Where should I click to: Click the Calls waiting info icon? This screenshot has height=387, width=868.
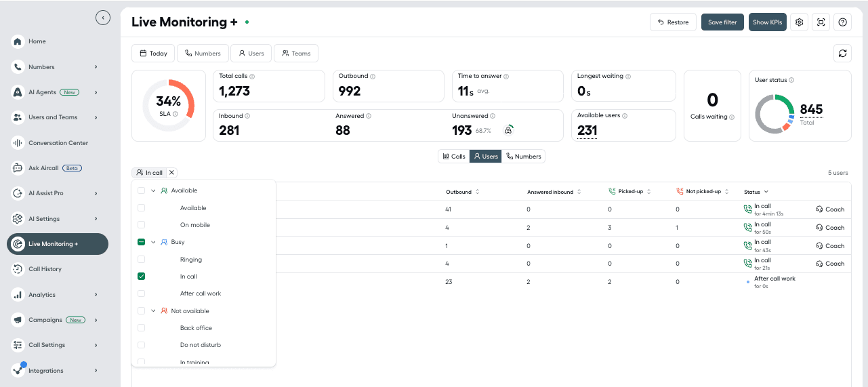732,117
